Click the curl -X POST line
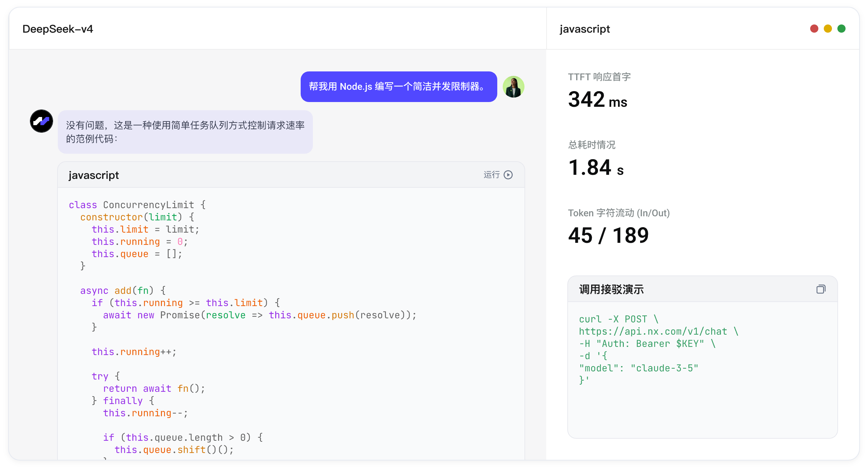Viewport: 868px width, 470px height. click(x=619, y=319)
